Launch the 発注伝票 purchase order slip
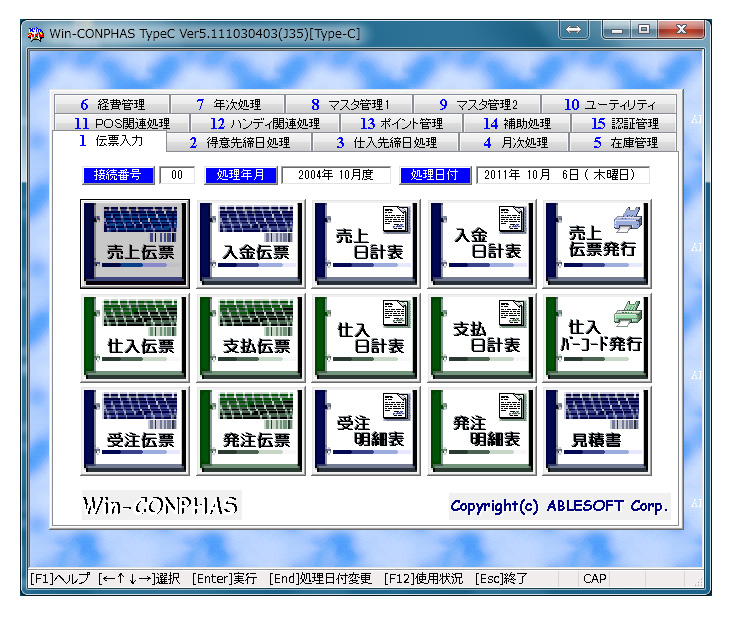Screen dimensions: 735x620 click(250, 430)
